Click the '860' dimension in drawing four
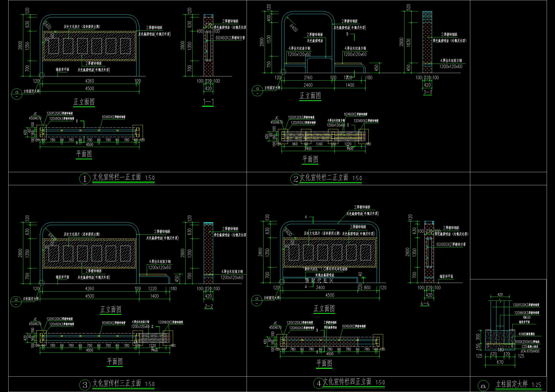This screenshot has width=555, height=392. (367, 288)
